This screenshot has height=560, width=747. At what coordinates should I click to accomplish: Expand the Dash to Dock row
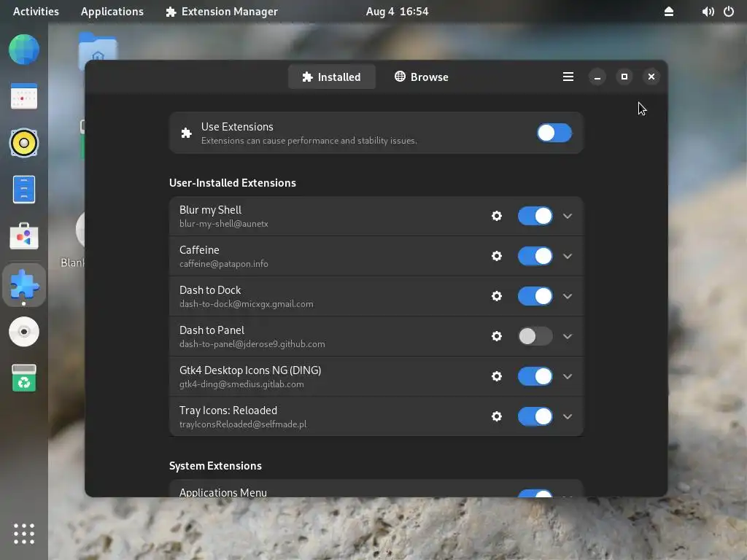coord(568,296)
